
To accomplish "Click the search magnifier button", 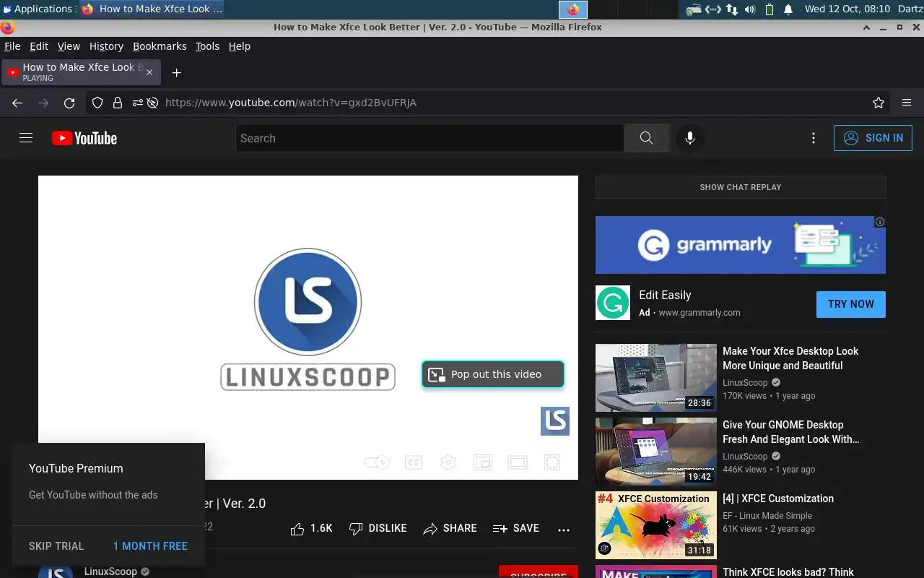I will click(x=646, y=138).
